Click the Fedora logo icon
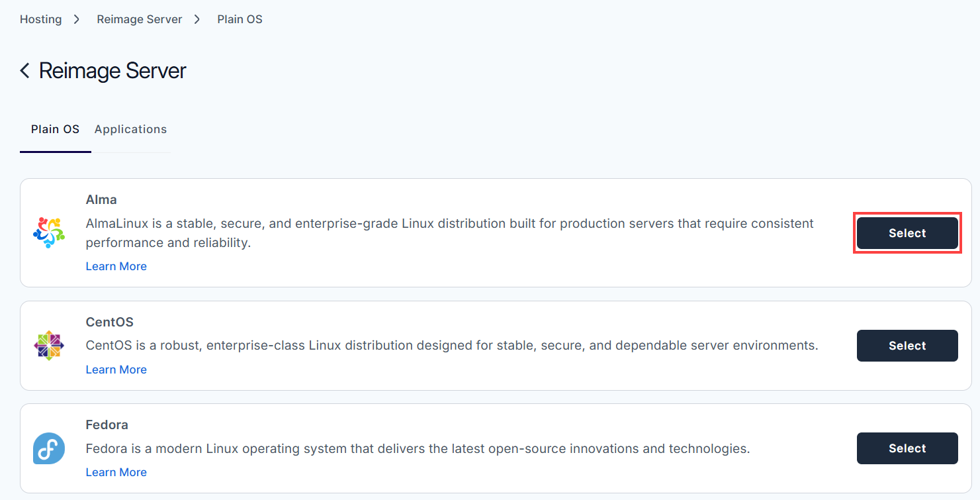 click(49, 448)
